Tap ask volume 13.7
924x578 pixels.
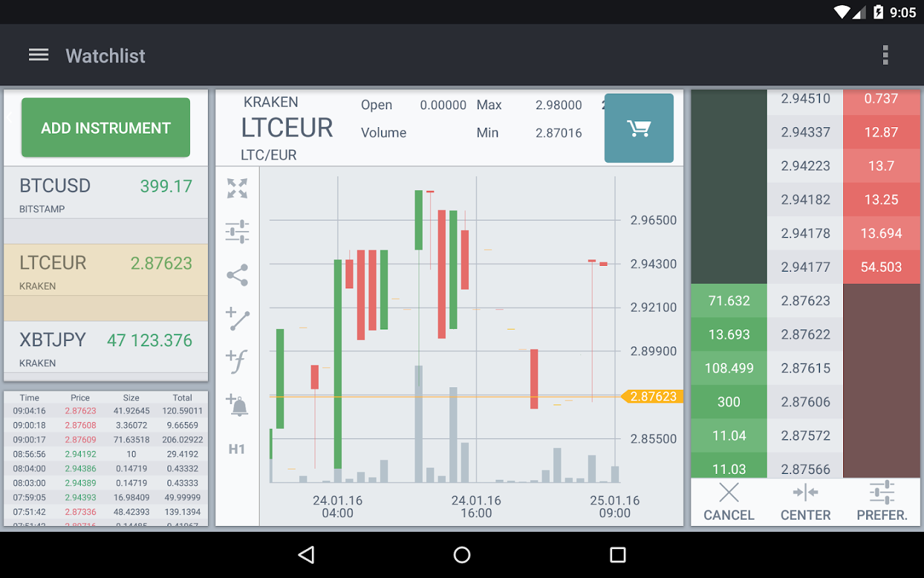(882, 166)
